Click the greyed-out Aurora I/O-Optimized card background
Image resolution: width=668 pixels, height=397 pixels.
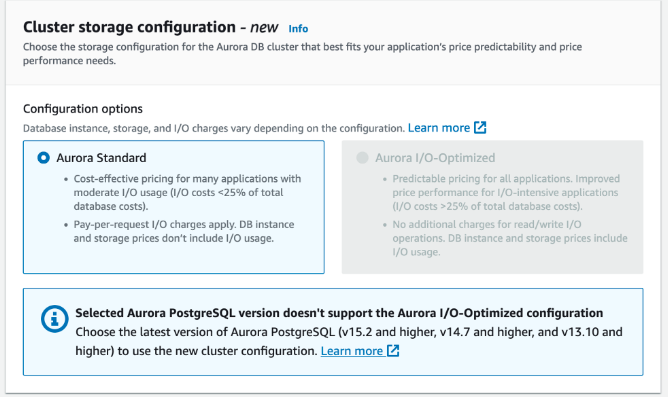pos(492,265)
